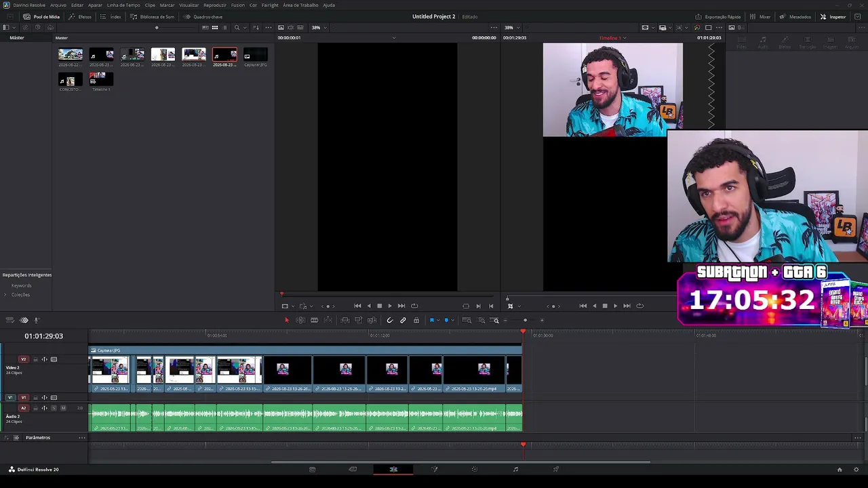Switch to the Fairlight page icon
Screen dimensions: 868x488
[515, 469]
